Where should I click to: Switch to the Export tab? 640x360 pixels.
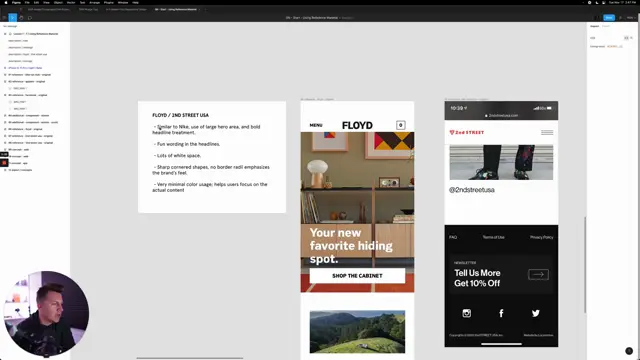pyautogui.click(x=606, y=26)
